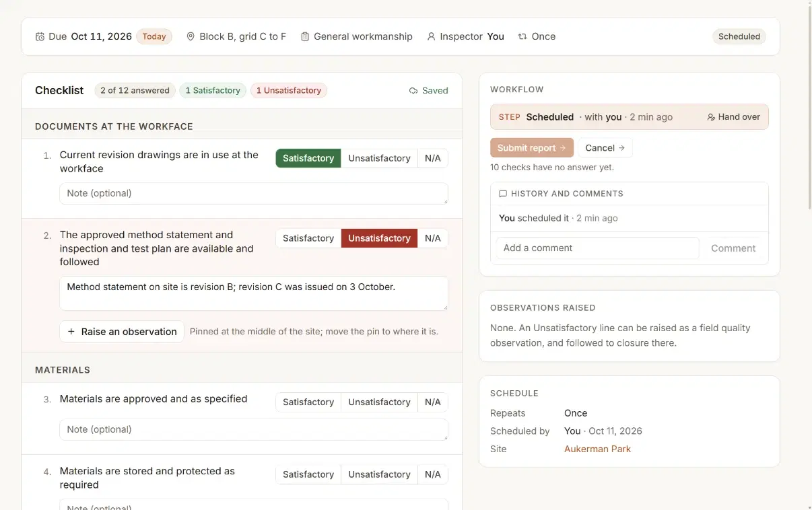Click the repeat icon beside Once

pyautogui.click(x=522, y=36)
